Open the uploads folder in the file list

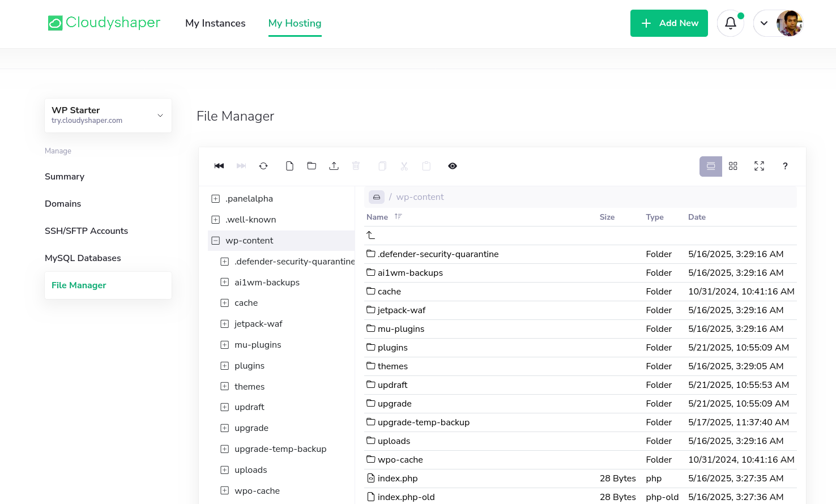394,441
